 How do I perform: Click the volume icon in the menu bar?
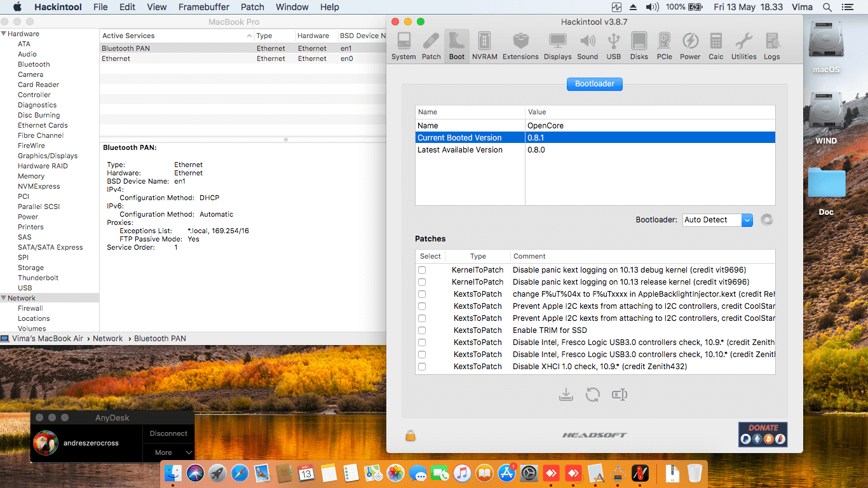point(652,7)
